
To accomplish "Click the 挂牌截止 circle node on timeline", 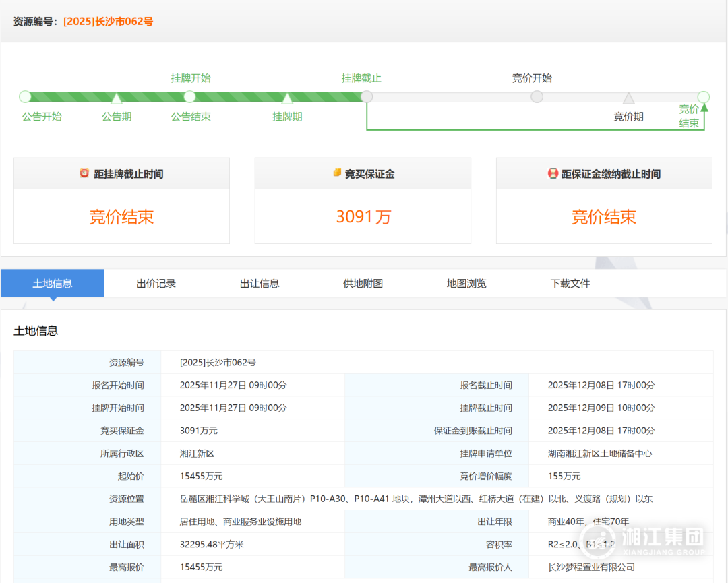I will [x=367, y=96].
